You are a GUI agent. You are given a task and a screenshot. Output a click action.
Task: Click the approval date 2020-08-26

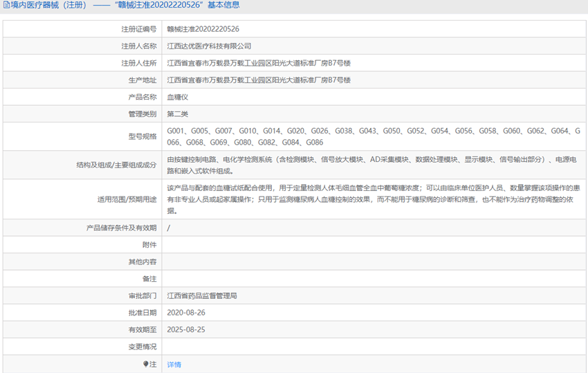click(186, 313)
